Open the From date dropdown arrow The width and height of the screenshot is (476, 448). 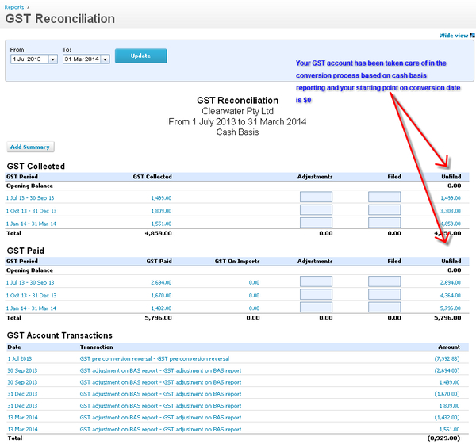[x=52, y=59]
